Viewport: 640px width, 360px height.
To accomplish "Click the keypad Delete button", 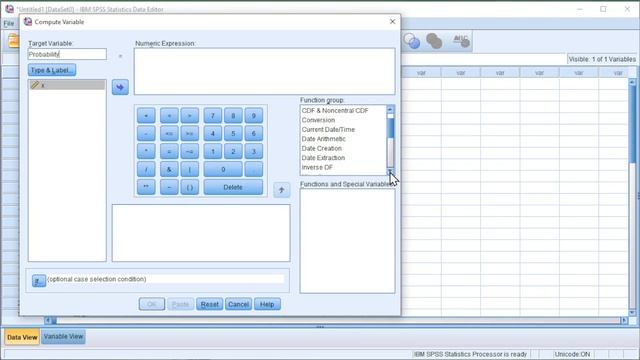I will coord(233,187).
